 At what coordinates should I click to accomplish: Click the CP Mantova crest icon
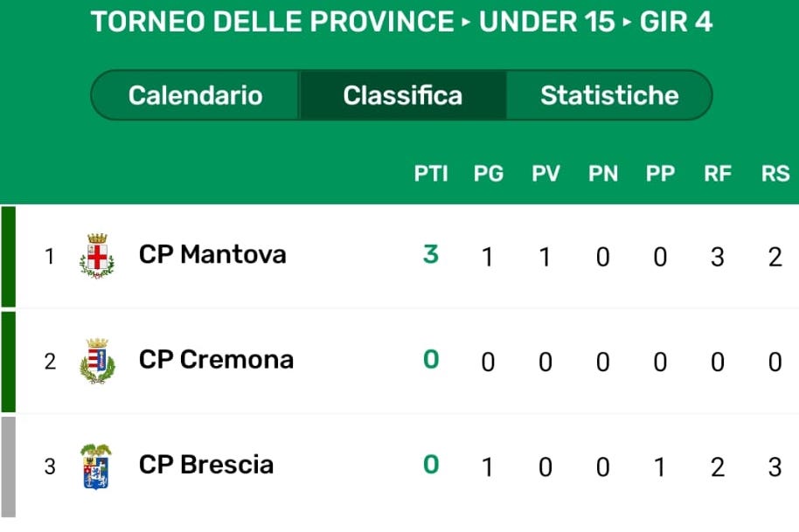click(96, 256)
